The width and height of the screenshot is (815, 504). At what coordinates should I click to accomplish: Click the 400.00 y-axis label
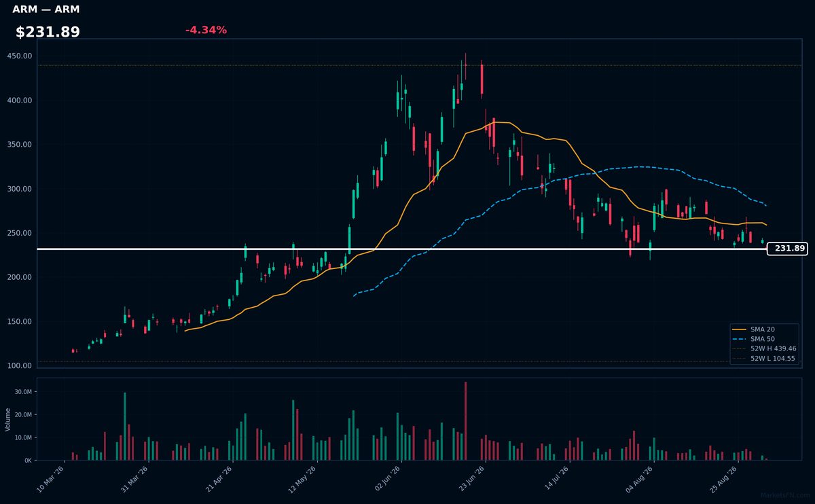[20, 101]
